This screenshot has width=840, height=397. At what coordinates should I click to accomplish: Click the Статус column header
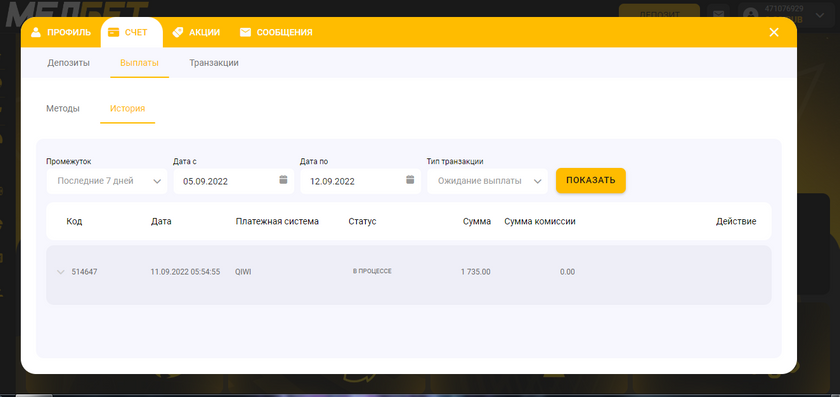pyautogui.click(x=362, y=221)
